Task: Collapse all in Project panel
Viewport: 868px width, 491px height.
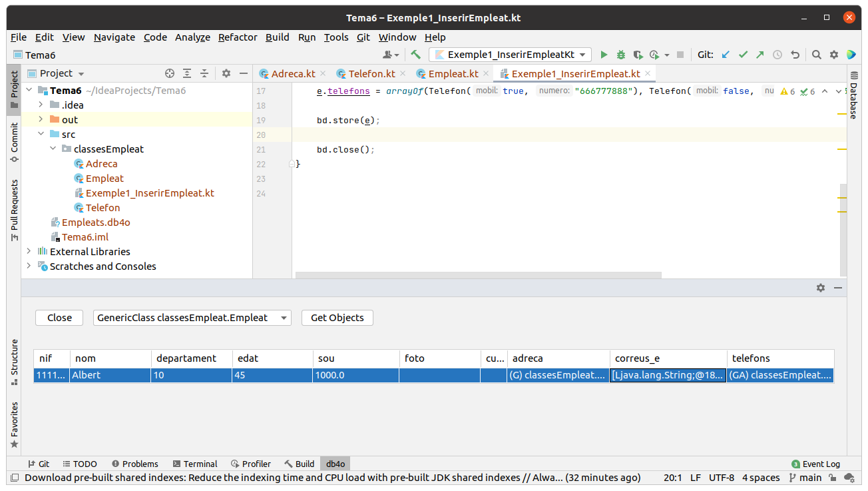Action: [204, 73]
